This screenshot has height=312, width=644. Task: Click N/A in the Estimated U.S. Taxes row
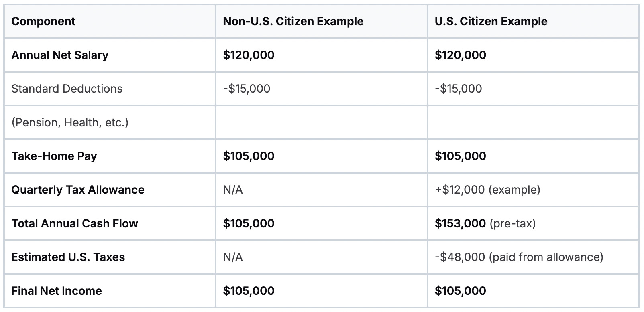click(233, 257)
